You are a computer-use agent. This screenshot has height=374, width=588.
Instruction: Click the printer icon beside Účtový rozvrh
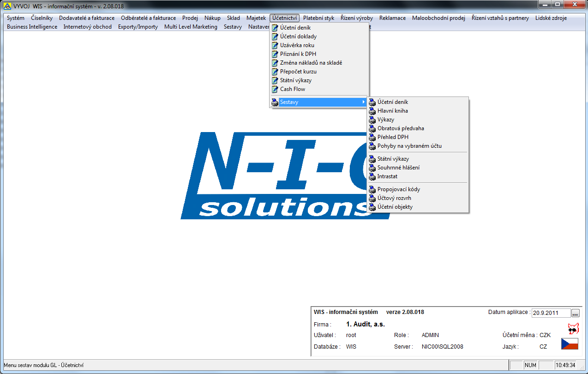click(372, 198)
